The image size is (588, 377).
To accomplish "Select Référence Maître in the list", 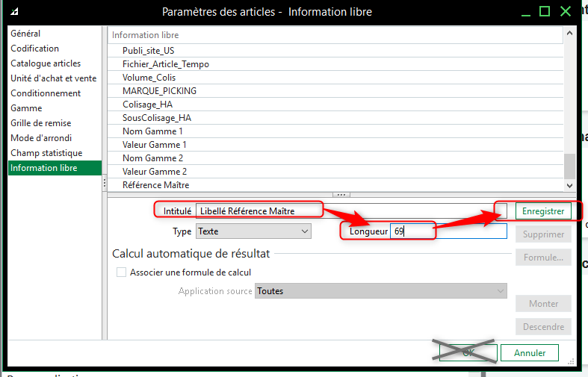I will coord(335,185).
